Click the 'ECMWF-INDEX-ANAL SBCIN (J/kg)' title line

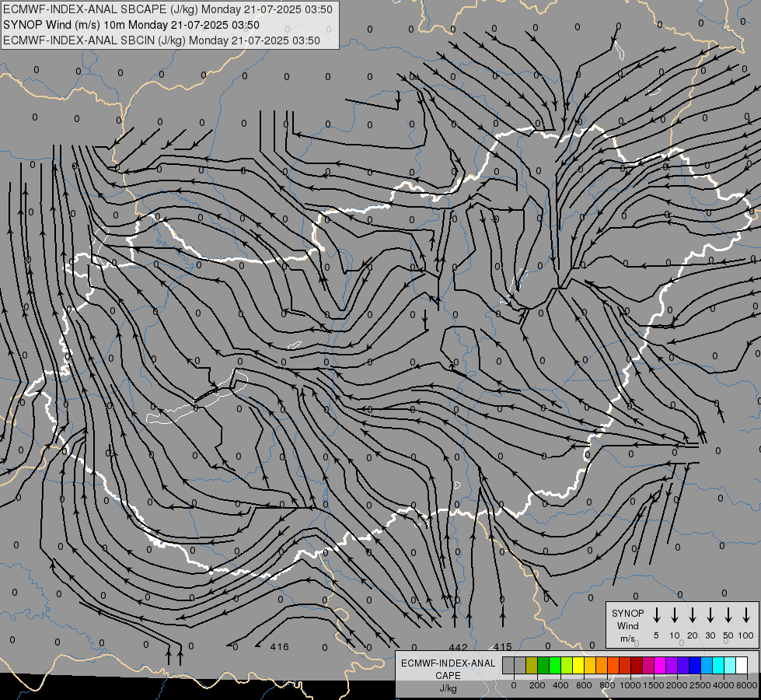(x=162, y=40)
